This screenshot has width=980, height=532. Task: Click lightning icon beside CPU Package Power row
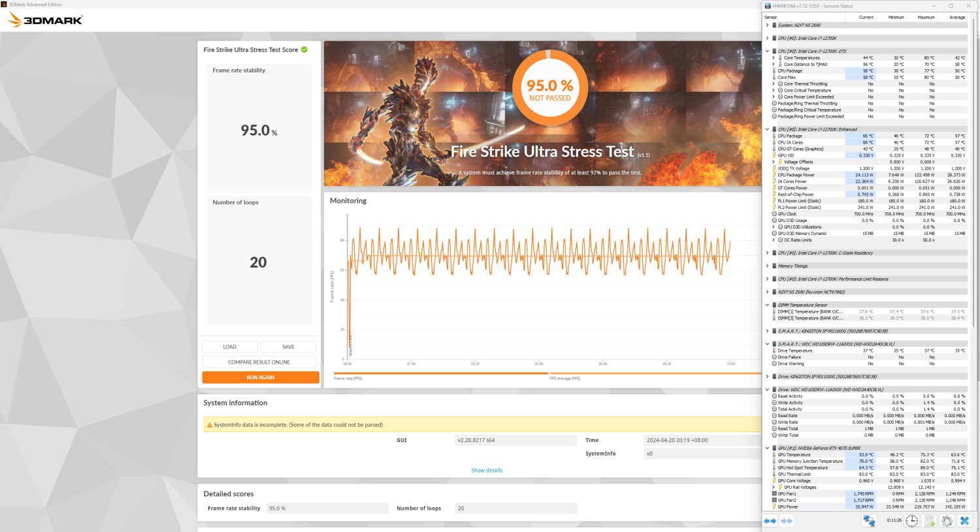(775, 175)
